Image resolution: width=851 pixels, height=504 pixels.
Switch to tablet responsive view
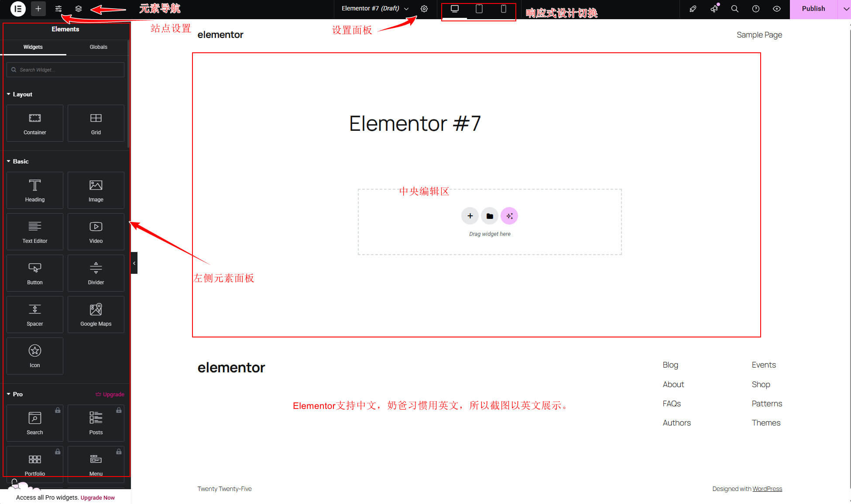click(479, 9)
